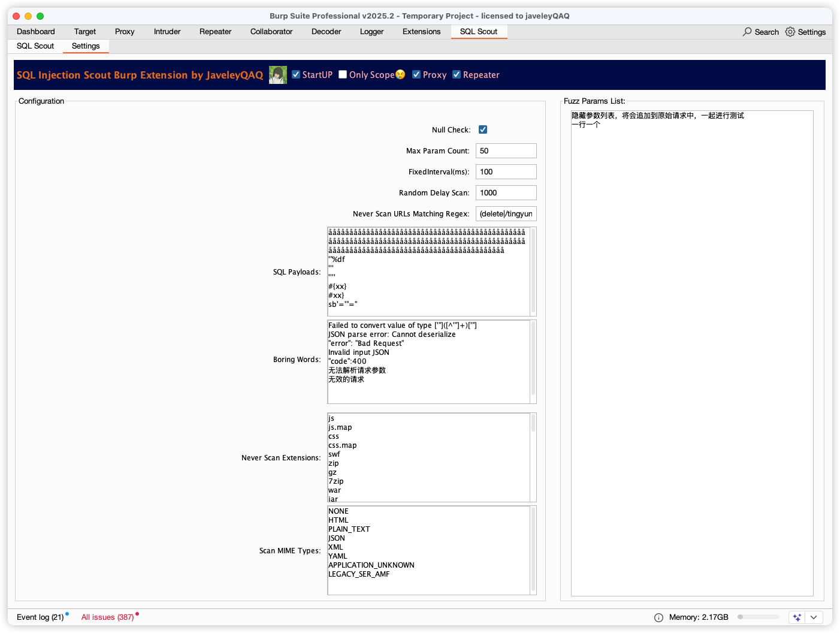Image resolution: width=840 pixels, height=633 pixels.
Task: Select the Settings sub-tab
Action: (86, 46)
